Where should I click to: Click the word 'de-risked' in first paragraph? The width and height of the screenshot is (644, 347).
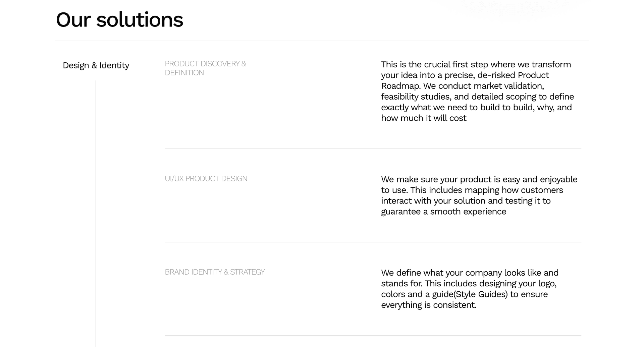(496, 75)
